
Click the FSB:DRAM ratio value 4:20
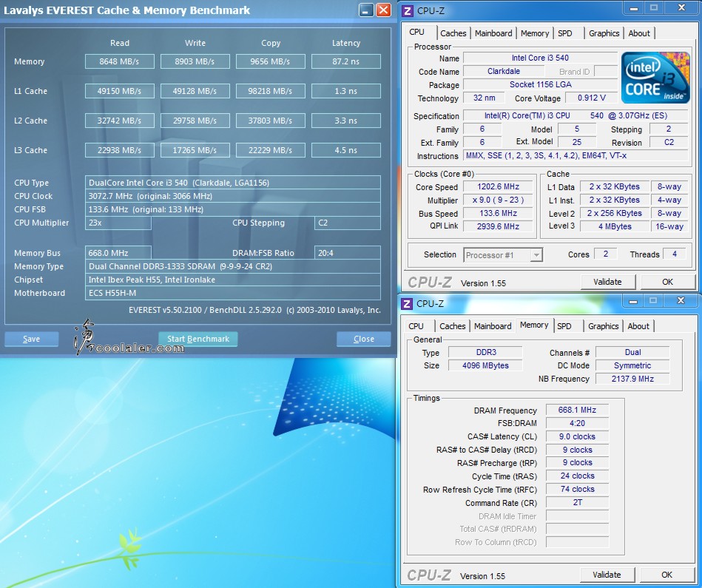[577, 423]
